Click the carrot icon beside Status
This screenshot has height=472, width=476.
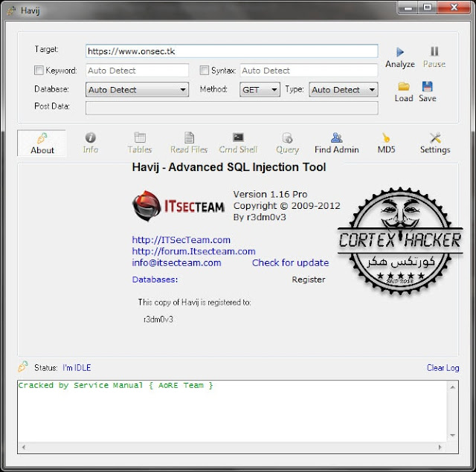pyautogui.click(x=23, y=366)
